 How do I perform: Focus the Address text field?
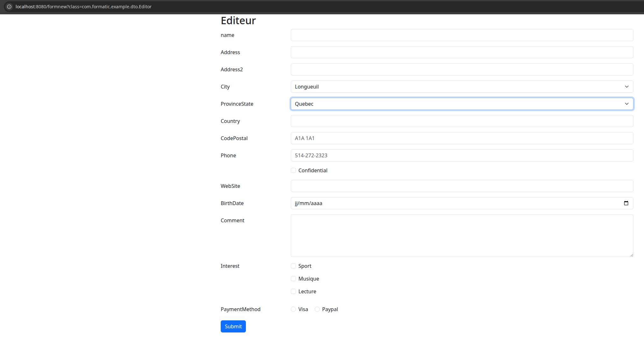[462, 52]
